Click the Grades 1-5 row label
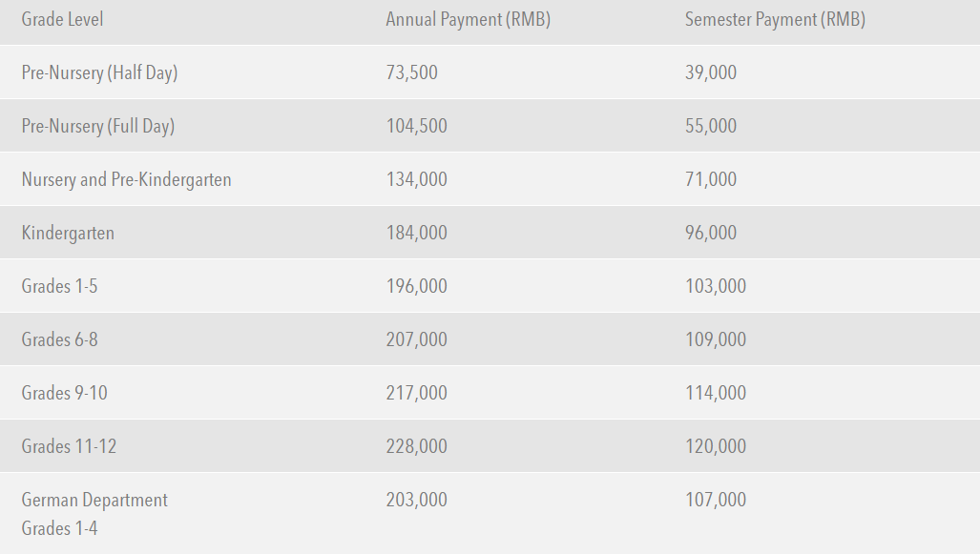 tap(59, 286)
